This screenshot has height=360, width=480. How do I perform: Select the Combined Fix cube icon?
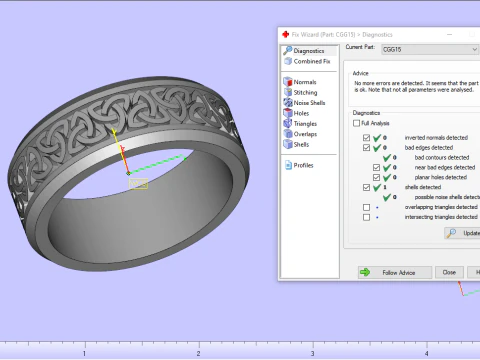[x=288, y=61]
